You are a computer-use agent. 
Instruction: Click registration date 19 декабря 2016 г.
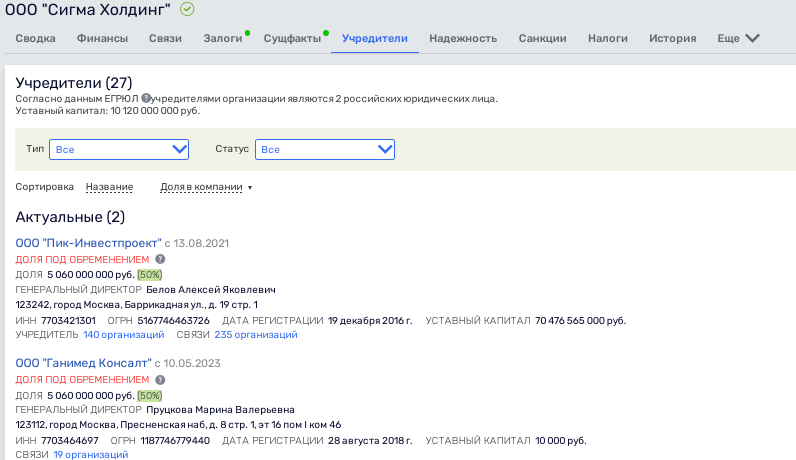[x=370, y=321]
